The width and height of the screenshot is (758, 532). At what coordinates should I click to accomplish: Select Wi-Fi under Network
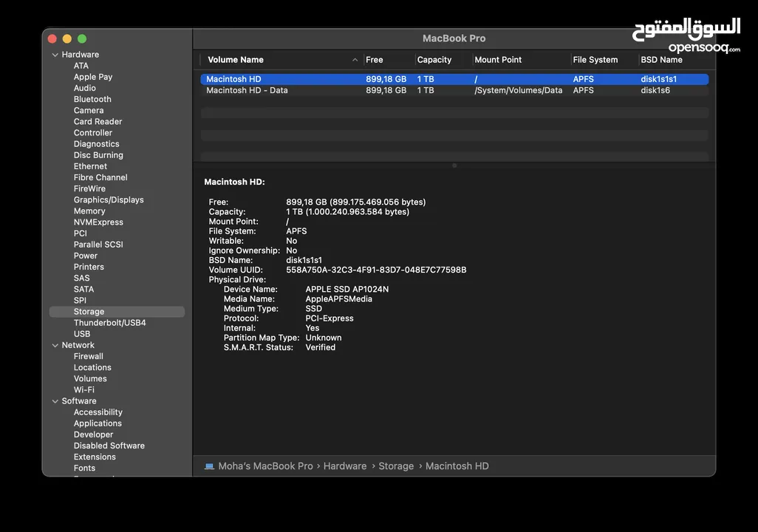84,390
